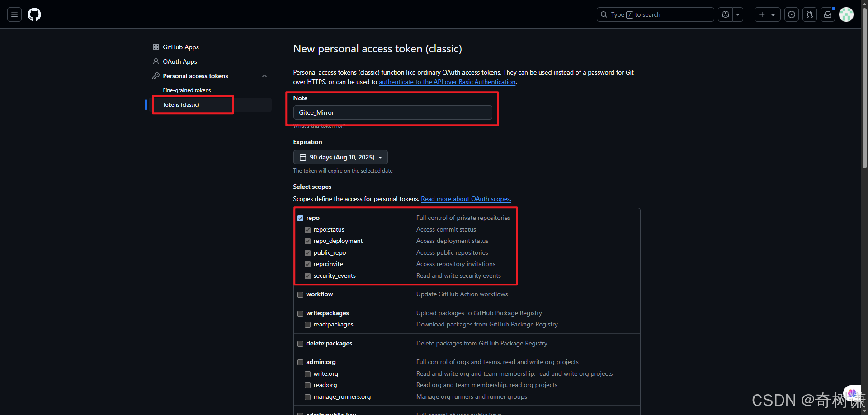Enable delete:packages scope checkbox
Viewport: 868px width, 415px height.
[300, 344]
